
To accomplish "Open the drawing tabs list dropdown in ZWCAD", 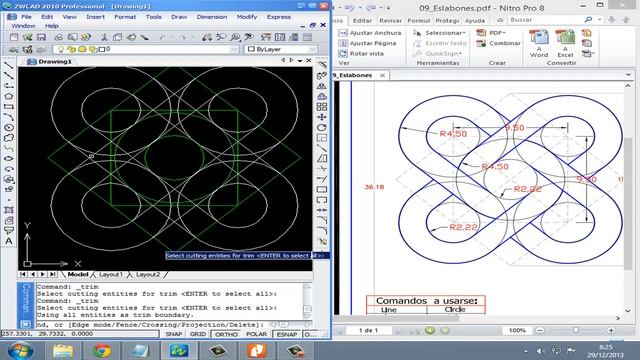I will click(300, 60).
